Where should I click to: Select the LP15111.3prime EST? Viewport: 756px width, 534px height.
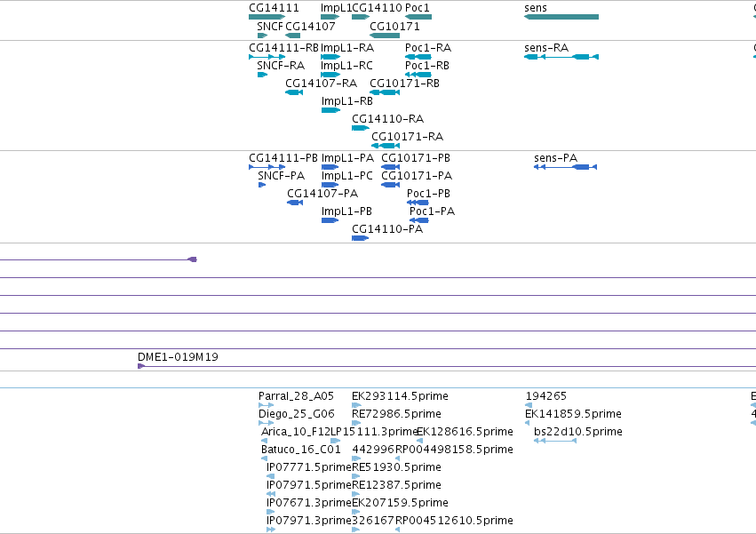coord(336,441)
